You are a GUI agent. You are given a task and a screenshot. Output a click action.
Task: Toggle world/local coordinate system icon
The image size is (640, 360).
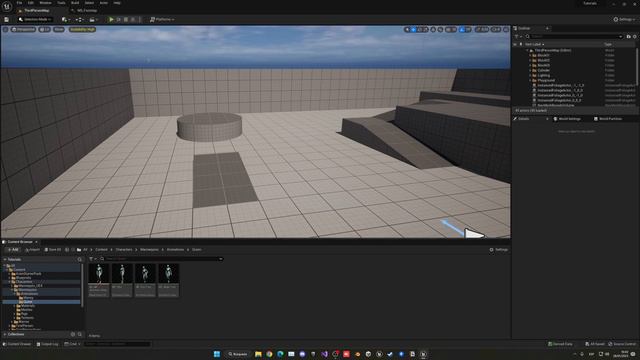coord(433,29)
